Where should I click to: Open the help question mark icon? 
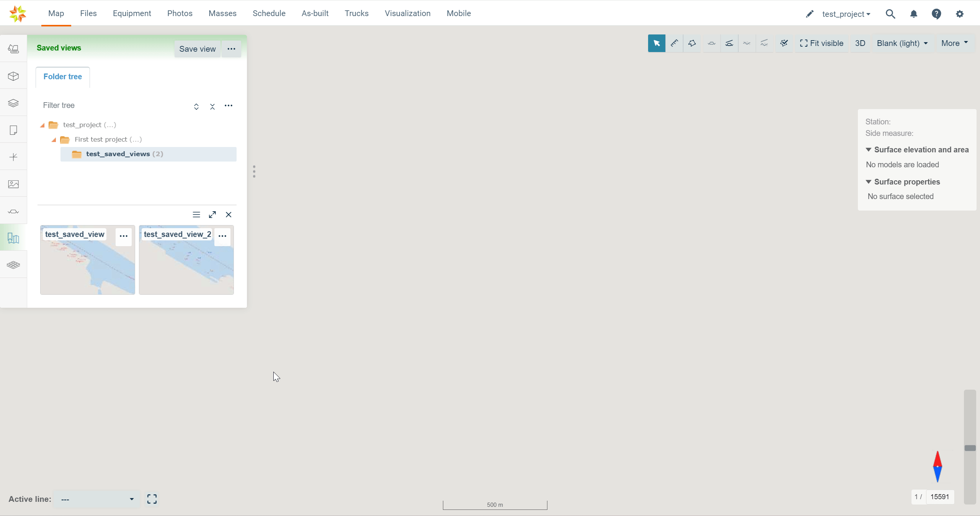click(936, 14)
